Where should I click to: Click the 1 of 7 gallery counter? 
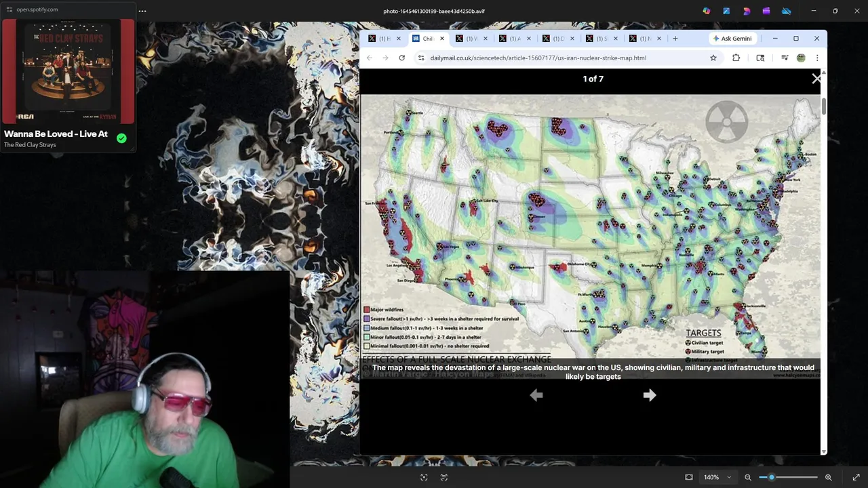point(593,79)
